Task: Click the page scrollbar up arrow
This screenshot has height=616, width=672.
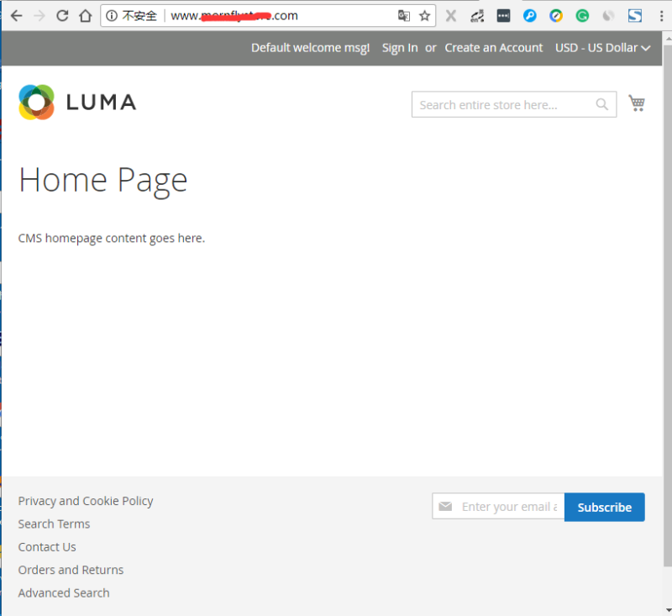Action: [668, 39]
